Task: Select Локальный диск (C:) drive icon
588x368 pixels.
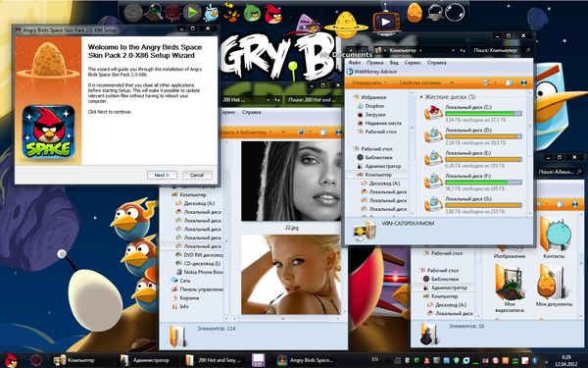Action: tap(433, 112)
